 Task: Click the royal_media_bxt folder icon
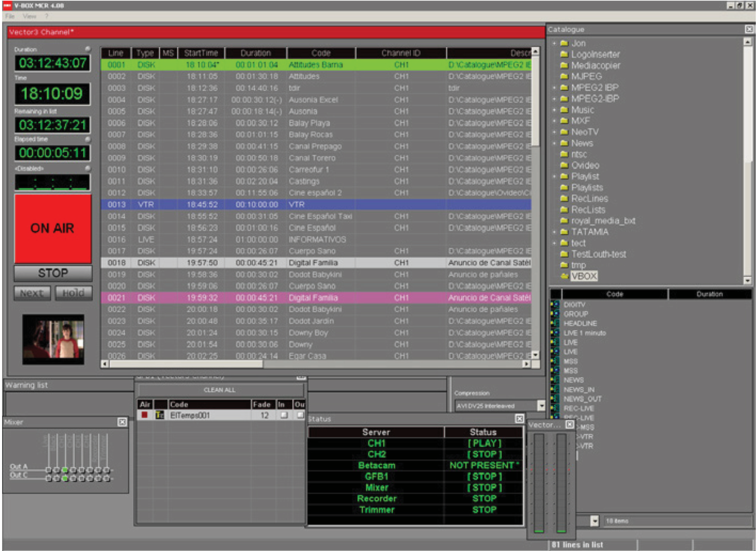pos(563,221)
